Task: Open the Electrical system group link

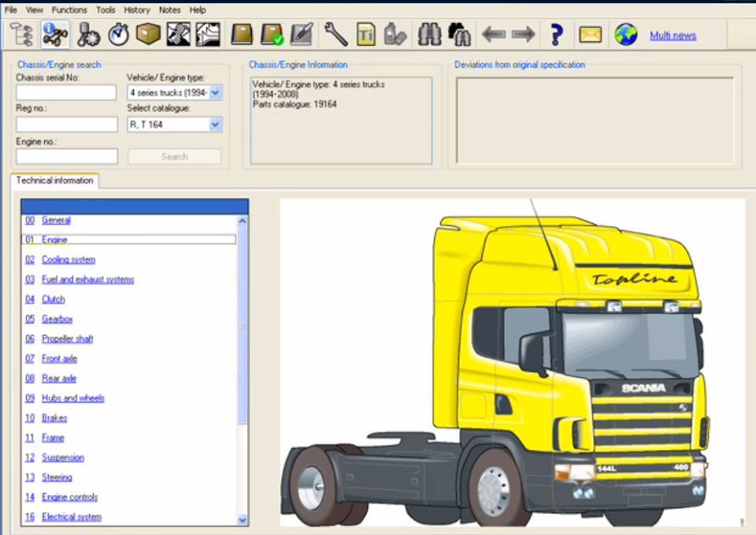Action: pos(72,517)
